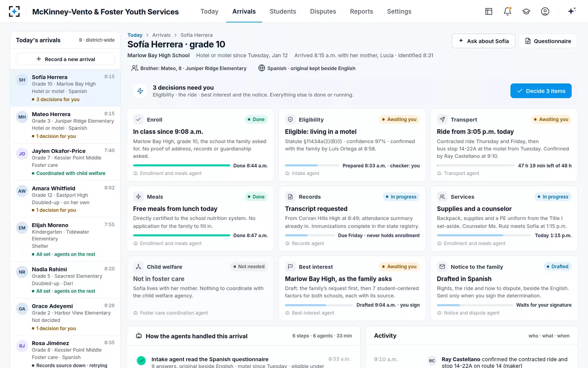Click the Meals lightning icon

[x=138, y=197]
